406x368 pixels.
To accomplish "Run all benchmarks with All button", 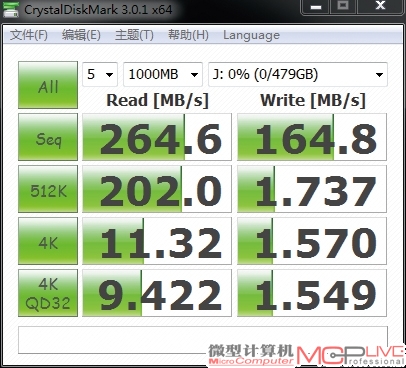I will pos(48,85).
